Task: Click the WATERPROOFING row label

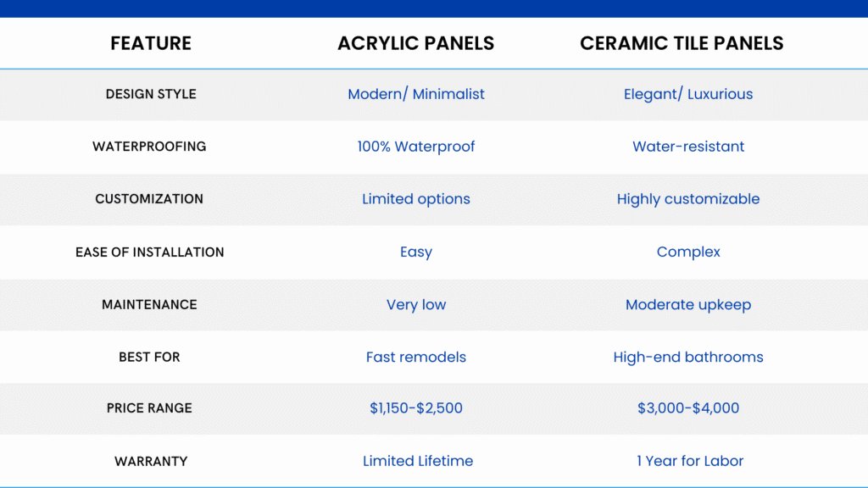Action: coord(149,147)
